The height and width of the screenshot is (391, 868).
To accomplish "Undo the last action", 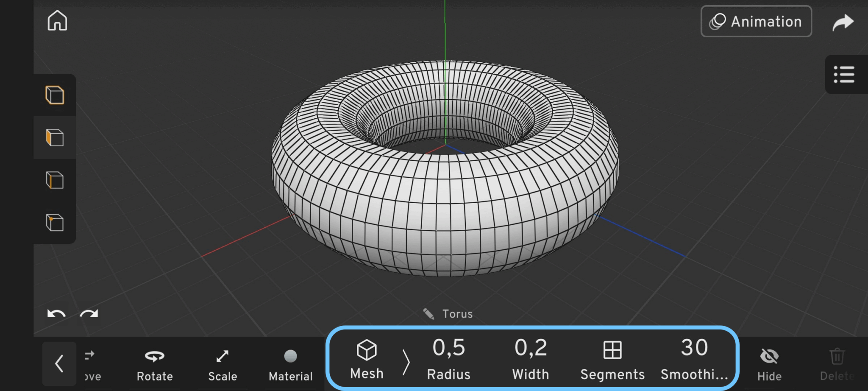I will point(56,315).
